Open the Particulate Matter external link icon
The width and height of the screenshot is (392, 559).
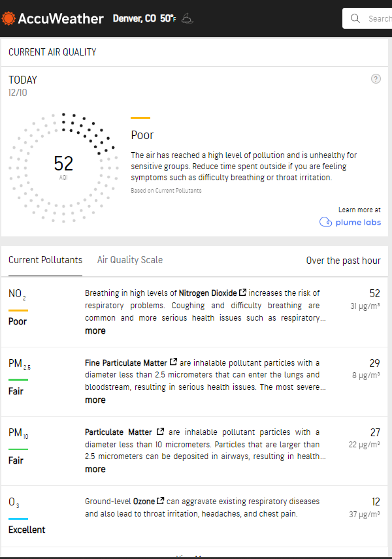coord(160,432)
